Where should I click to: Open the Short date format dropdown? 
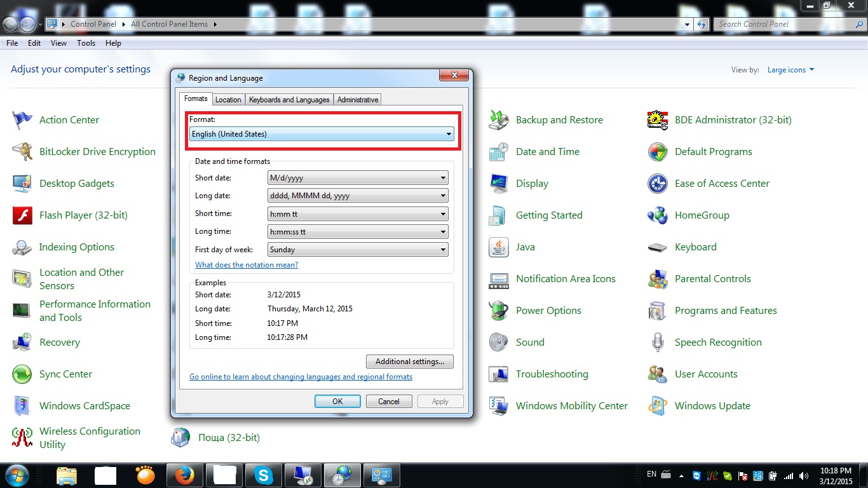point(358,179)
